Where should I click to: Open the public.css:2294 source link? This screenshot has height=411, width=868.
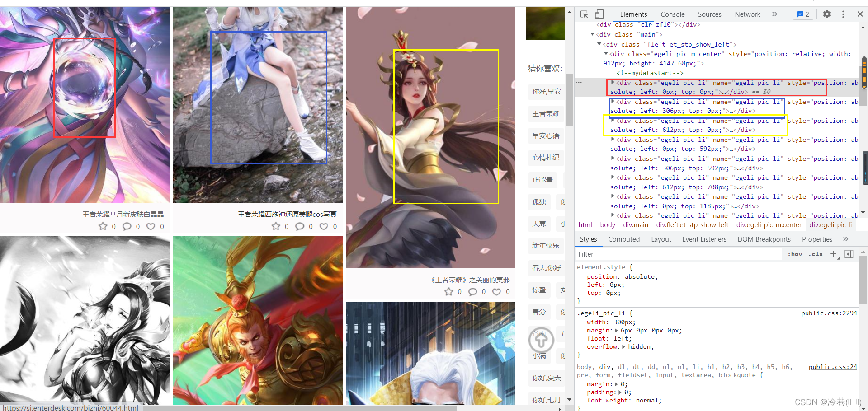pos(829,313)
